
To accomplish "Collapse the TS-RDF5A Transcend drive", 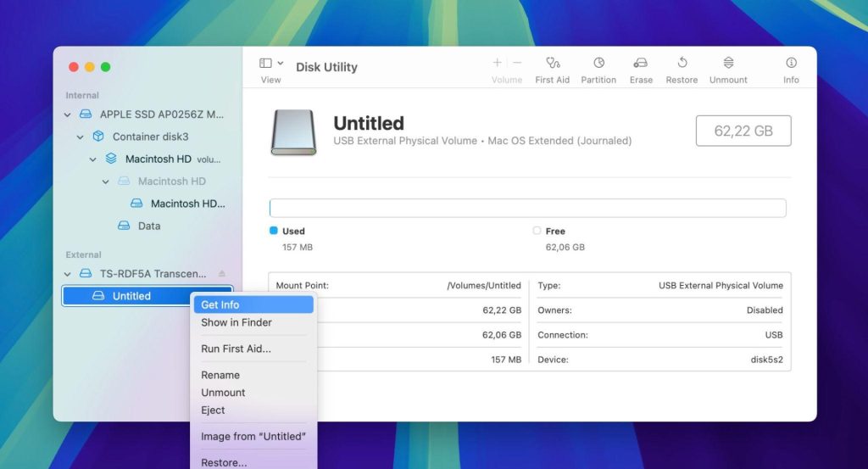I will (68, 274).
